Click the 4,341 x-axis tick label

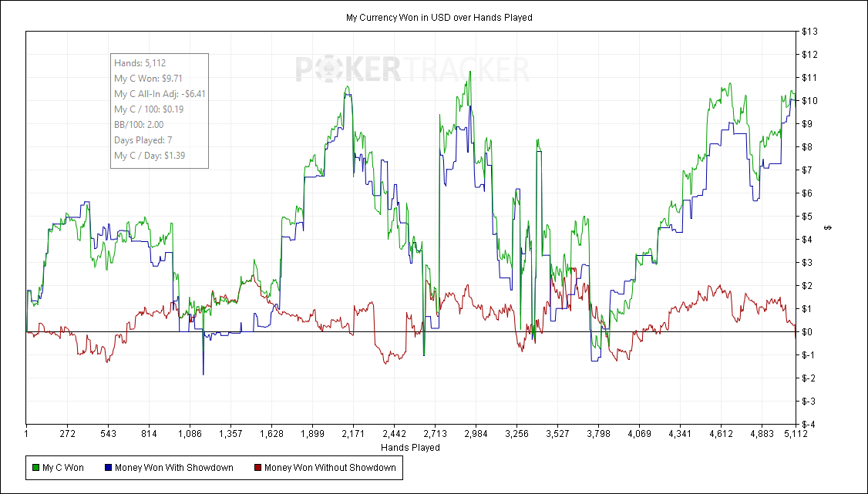(680, 434)
